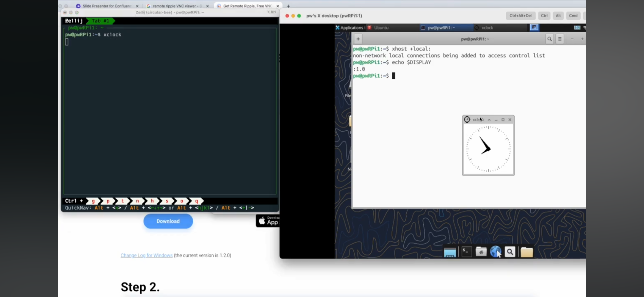
Task: Open terminal emulator in bottom dock
Action: click(x=467, y=252)
